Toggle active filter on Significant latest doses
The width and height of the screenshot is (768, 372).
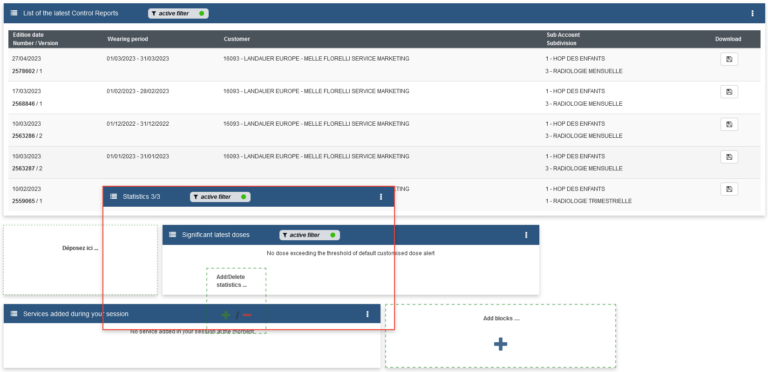click(x=310, y=235)
